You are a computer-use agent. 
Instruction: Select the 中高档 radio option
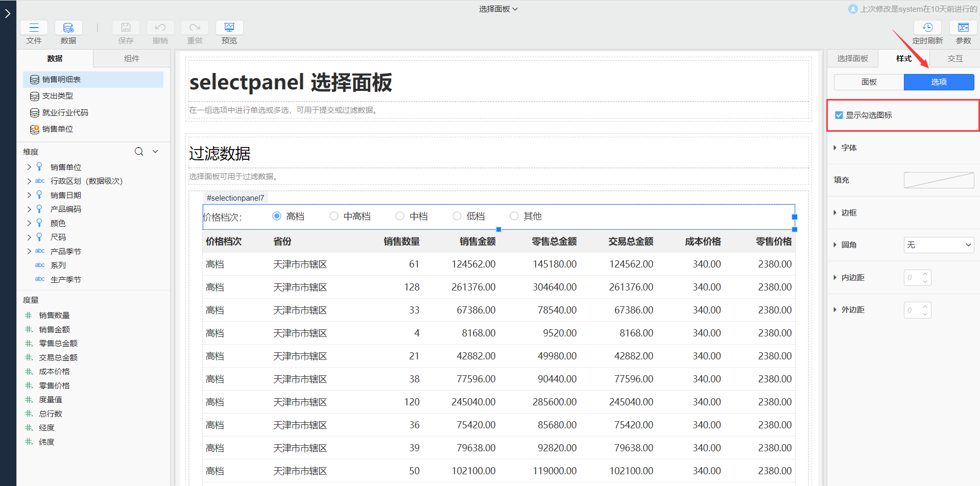pos(334,216)
